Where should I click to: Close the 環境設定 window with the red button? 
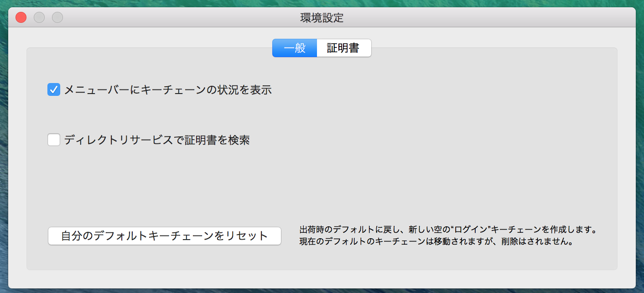[21, 18]
